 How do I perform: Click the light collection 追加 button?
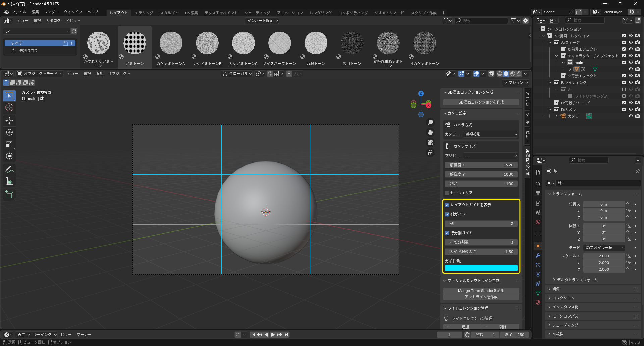click(462, 327)
